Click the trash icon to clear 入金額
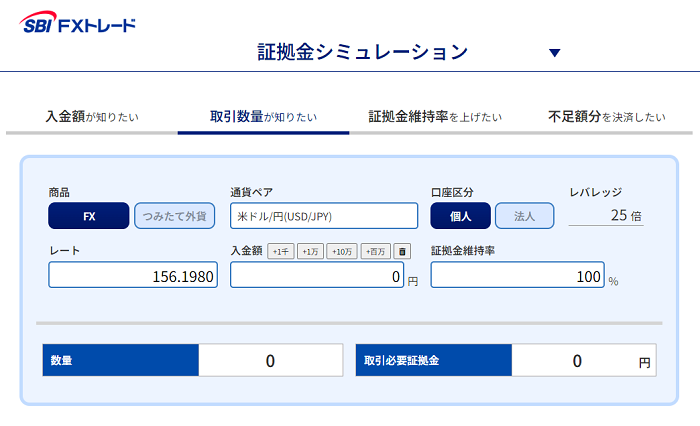Image resolution: width=700 pixels, height=426 pixels. tap(402, 251)
